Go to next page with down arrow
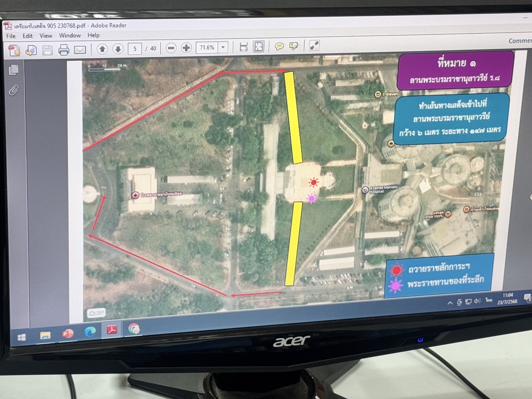Screen dimensions: 532x399 pyautogui.click(x=118, y=49)
